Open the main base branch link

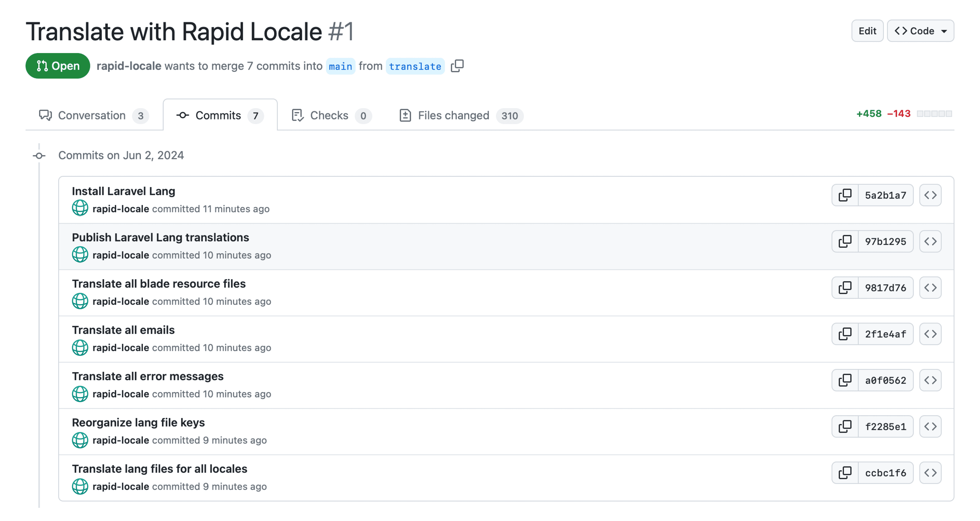pyautogui.click(x=340, y=66)
